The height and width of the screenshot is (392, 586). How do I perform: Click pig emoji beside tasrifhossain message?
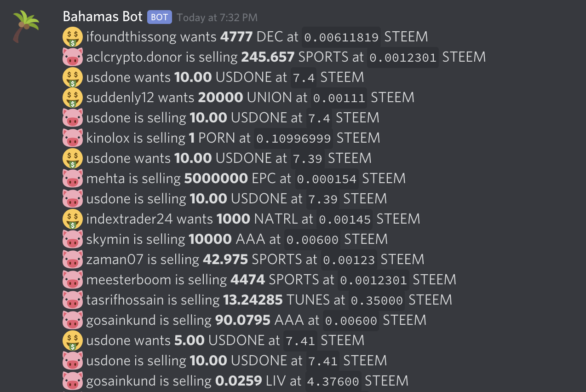pyautogui.click(x=72, y=300)
